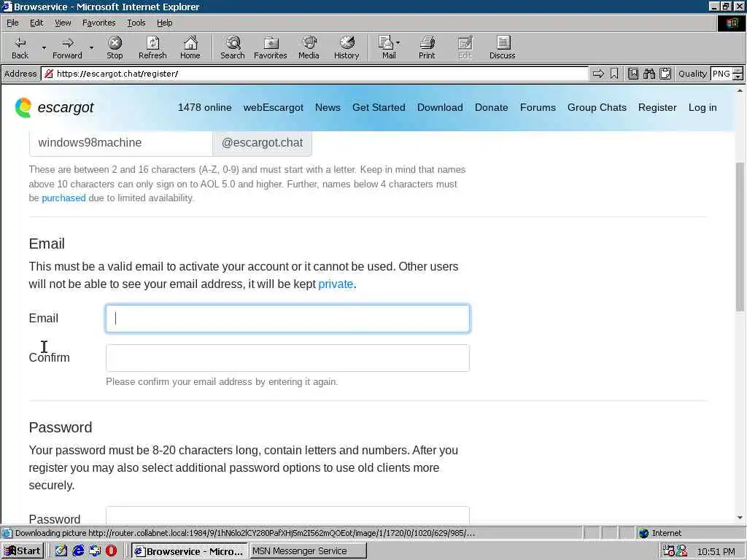Go to the Home page
This screenshot has width=747, height=560.
tap(190, 47)
